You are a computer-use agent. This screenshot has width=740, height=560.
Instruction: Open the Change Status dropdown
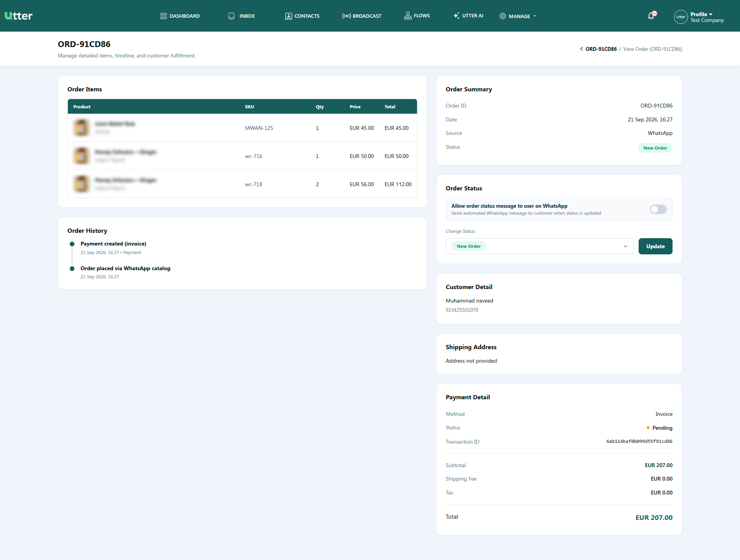[540, 246]
